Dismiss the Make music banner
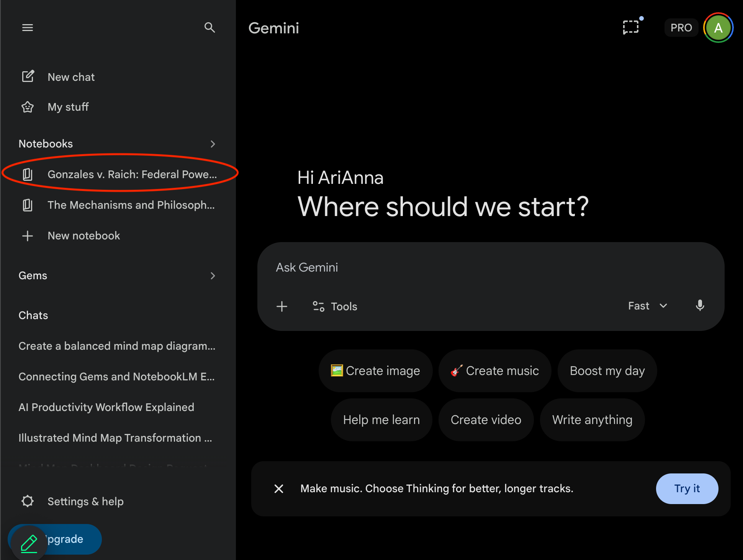743x560 pixels. (x=279, y=489)
